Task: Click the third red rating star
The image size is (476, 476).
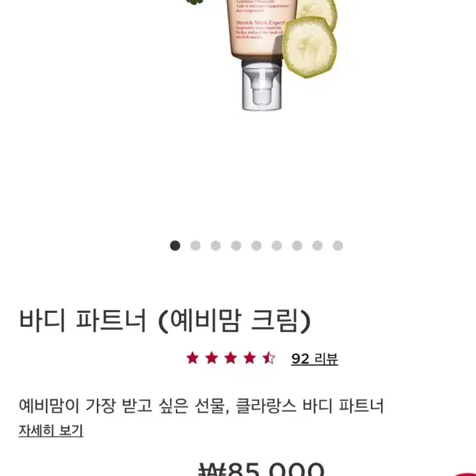Action: pyautogui.click(x=231, y=358)
